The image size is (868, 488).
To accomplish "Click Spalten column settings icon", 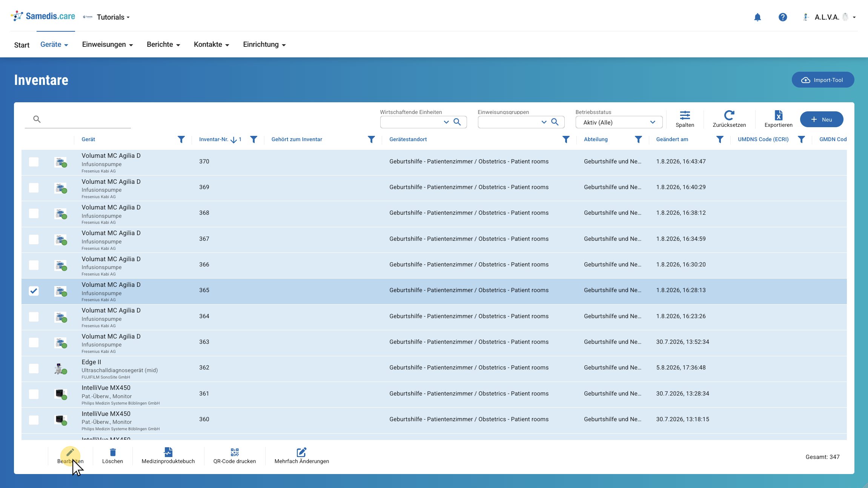I will (685, 115).
